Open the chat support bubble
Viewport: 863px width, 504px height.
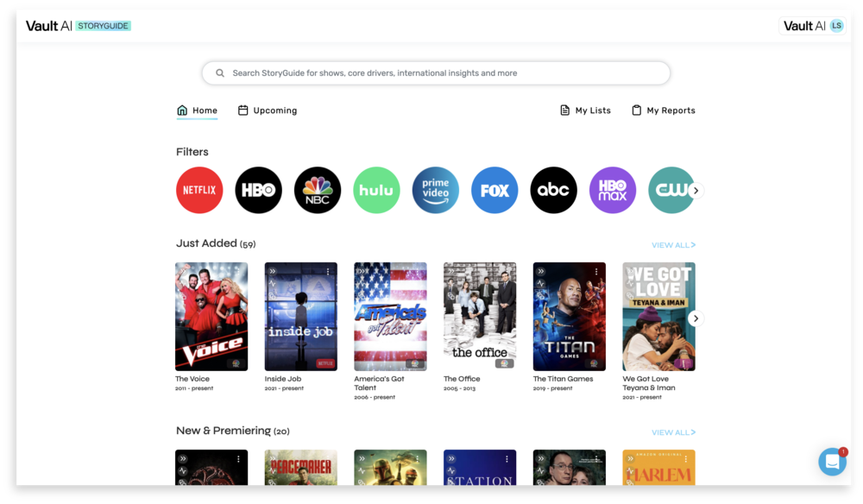click(x=832, y=463)
